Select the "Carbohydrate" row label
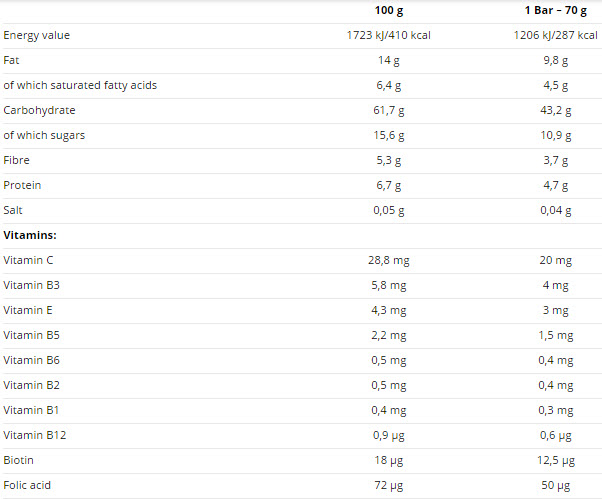602x499 pixels. coord(39,111)
